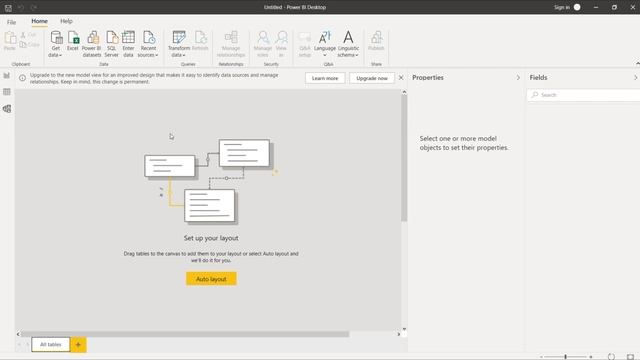Click the Upgrade now button
640x360 pixels.
click(372, 78)
